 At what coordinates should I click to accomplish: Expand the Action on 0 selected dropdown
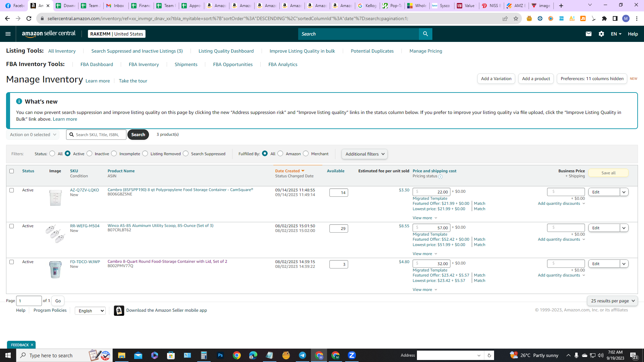click(33, 134)
